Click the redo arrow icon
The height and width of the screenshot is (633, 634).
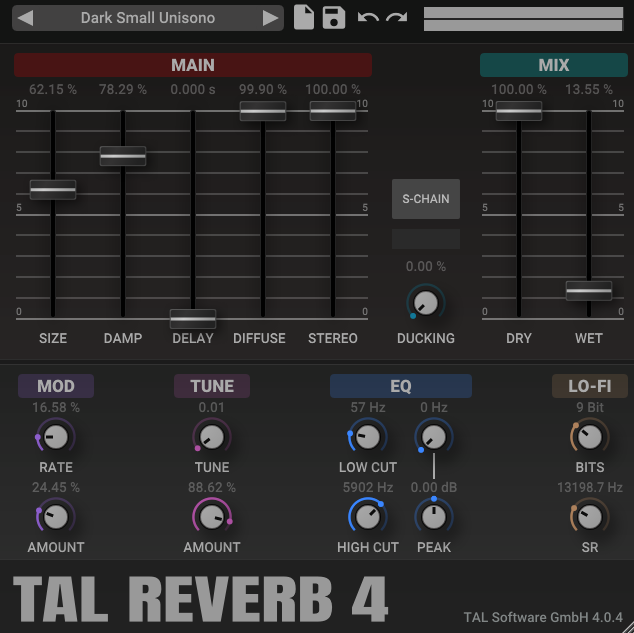396,18
